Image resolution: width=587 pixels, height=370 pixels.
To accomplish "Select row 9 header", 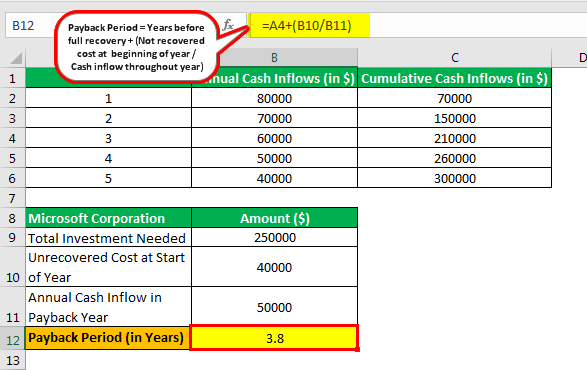I will 12,237.
